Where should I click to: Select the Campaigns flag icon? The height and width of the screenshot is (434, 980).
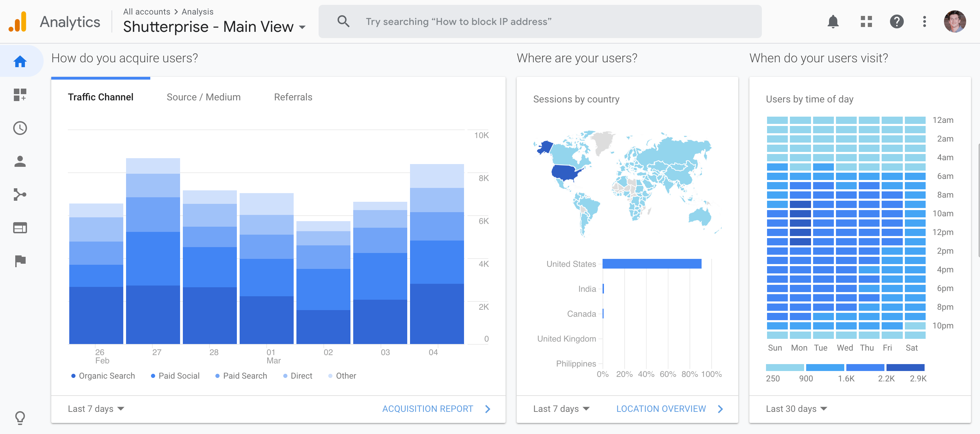[20, 261]
